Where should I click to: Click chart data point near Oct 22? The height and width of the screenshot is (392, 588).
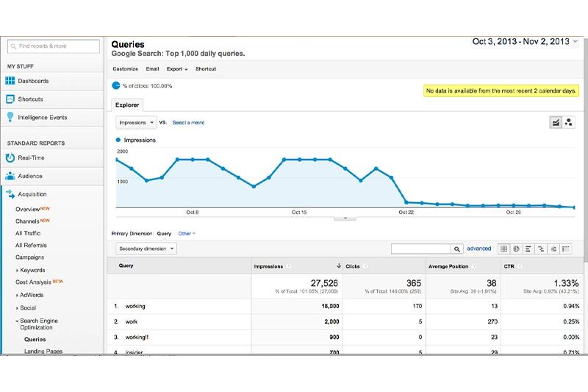click(406, 202)
